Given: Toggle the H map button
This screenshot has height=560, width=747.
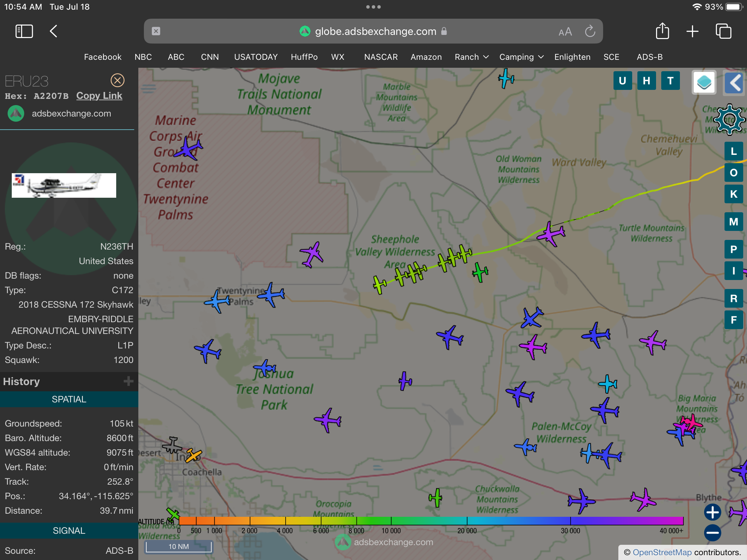Looking at the screenshot, I should coord(646,81).
